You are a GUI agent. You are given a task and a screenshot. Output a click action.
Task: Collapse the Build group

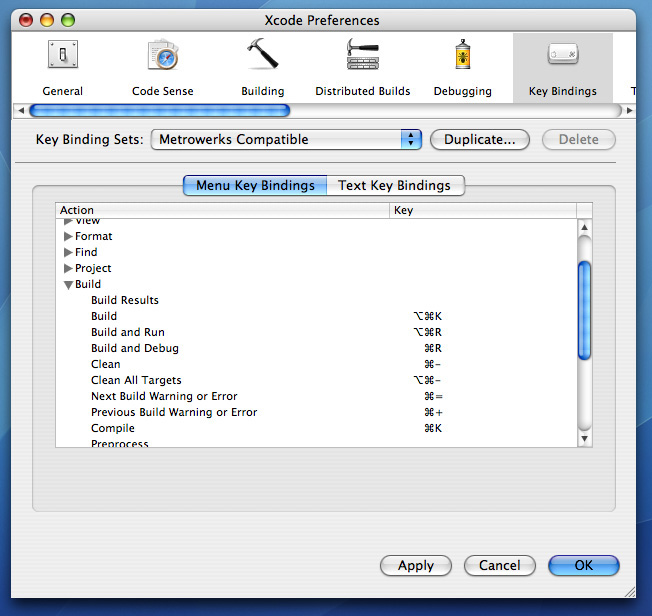tap(68, 285)
